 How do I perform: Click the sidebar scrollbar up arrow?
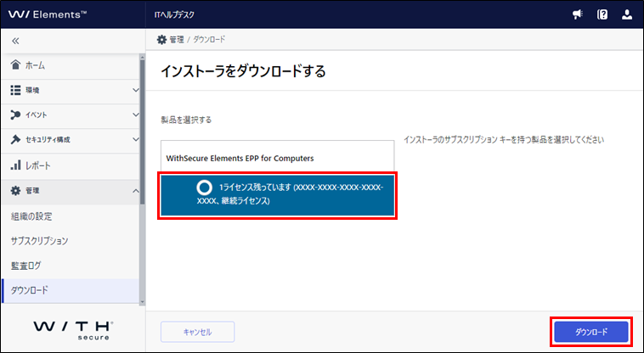pos(143,57)
